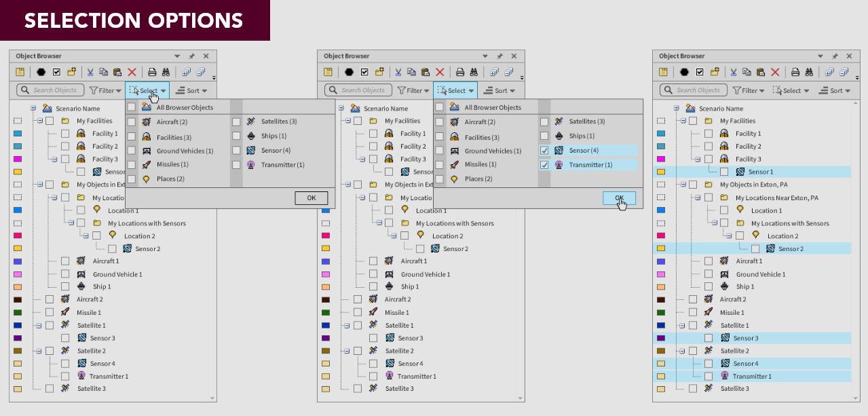Image resolution: width=868 pixels, height=416 pixels.
Task: Select Aircraft (2) entry in middle Select menu
Action: (480, 122)
